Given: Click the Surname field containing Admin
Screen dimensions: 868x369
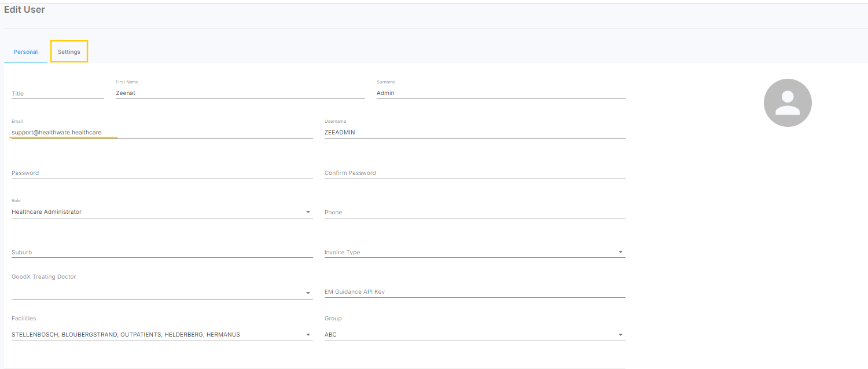Looking at the screenshot, I should (500, 93).
